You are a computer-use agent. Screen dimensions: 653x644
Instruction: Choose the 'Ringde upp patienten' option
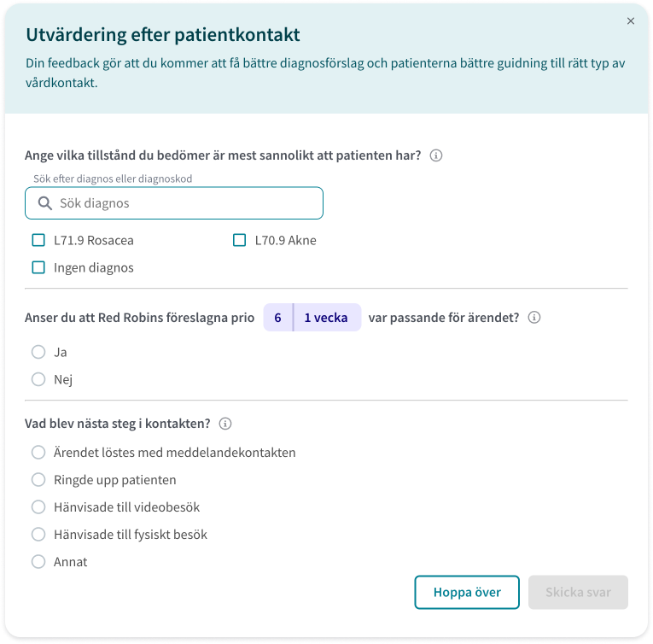pos(38,480)
